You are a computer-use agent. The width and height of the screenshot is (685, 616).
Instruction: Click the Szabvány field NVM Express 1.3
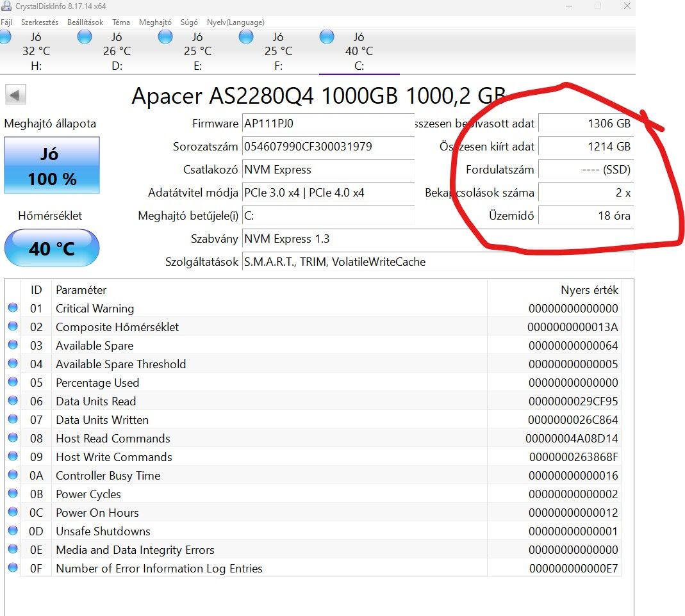pyautogui.click(x=438, y=239)
